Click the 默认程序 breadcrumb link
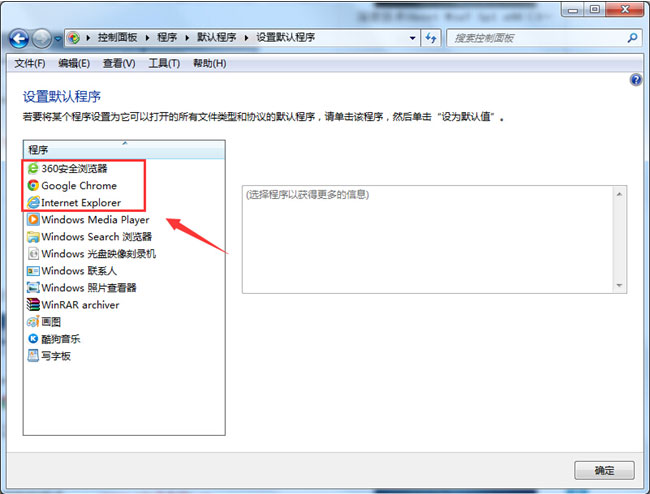Image resolution: width=650 pixels, height=494 pixels. click(216, 38)
